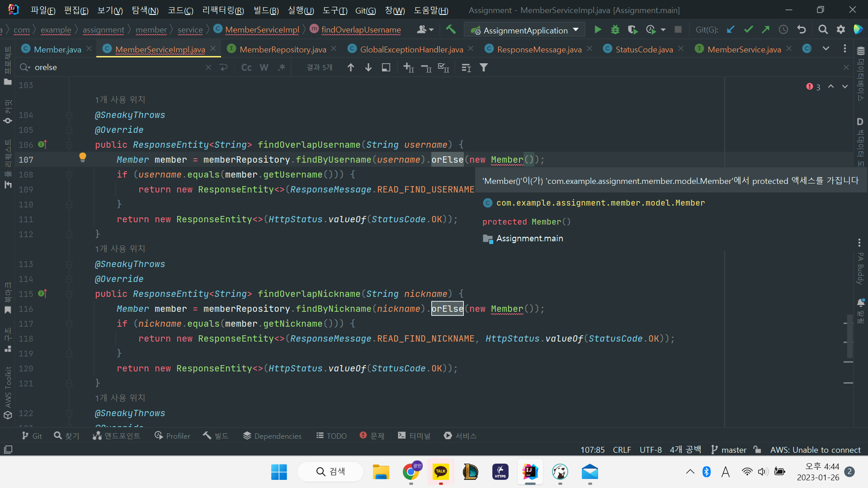Click the yellow intention lightbulb on line 107
Image resolution: width=868 pixels, height=488 pixels.
(83, 157)
